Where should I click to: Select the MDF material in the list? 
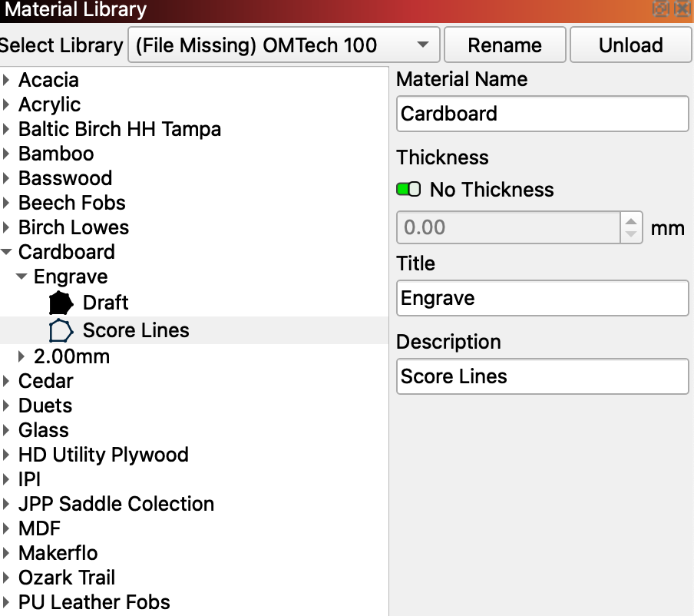click(39, 528)
